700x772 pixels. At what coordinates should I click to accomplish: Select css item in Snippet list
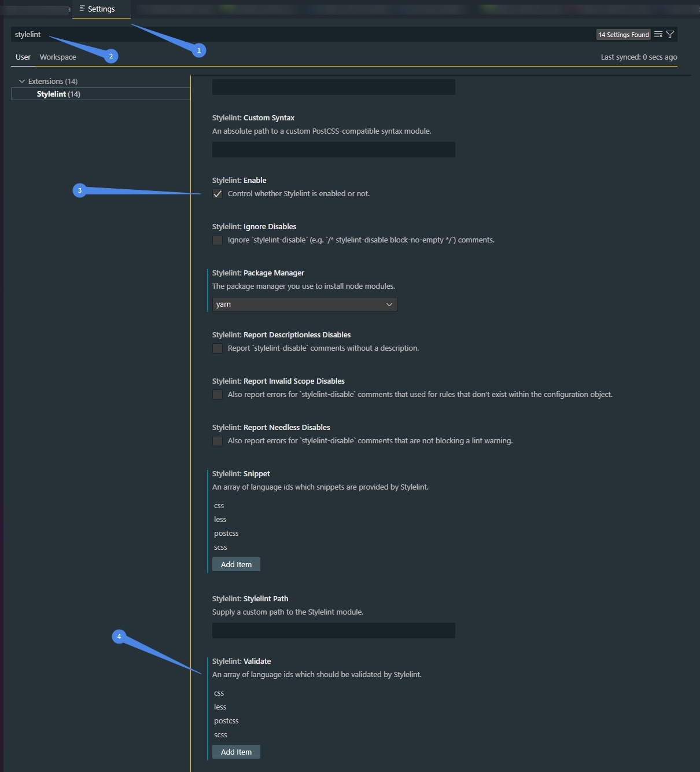click(x=219, y=506)
